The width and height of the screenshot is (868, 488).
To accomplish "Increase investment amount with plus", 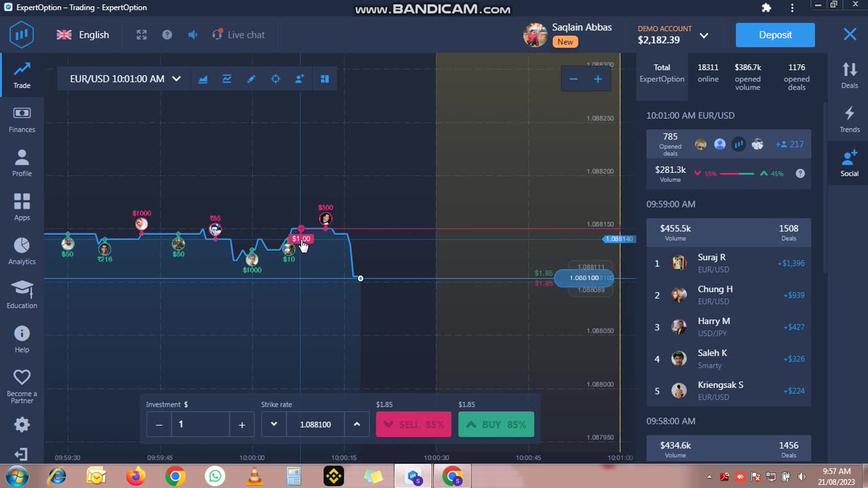I will pyautogui.click(x=241, y=424).
